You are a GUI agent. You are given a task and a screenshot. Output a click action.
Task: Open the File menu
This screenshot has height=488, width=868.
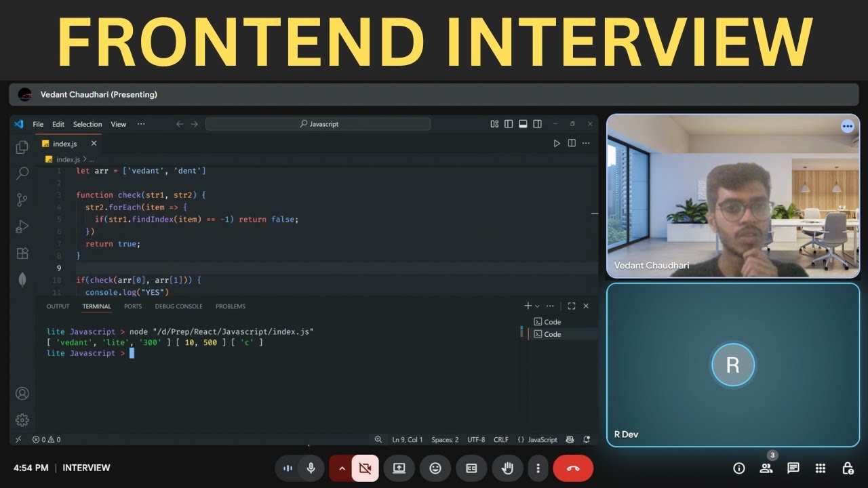[x=38, y=124]
